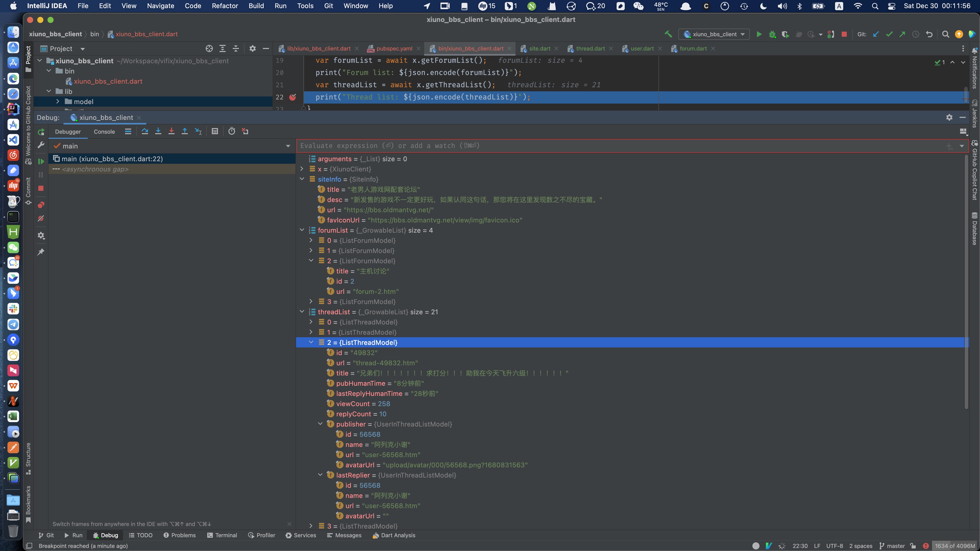This screenshot has width=980, height=551.
Task: Click the Build project hammer icon
Action: click(x=668, y=34)
